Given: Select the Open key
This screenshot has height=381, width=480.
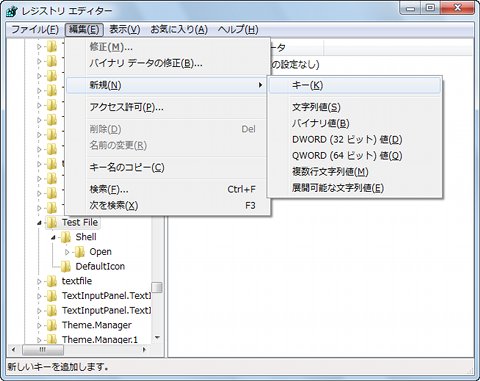Looking at the screenshot, I should pos(100,252).
